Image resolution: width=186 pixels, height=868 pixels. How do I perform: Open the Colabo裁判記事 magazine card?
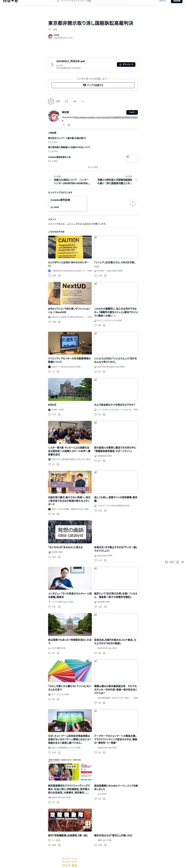pos(68,204)
